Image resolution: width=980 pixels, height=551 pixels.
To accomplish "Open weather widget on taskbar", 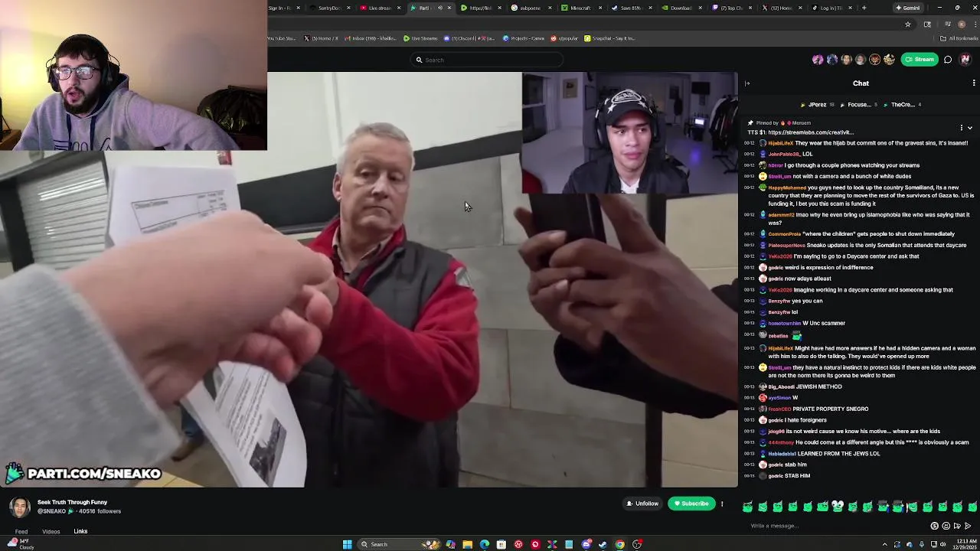I will 19,544.
